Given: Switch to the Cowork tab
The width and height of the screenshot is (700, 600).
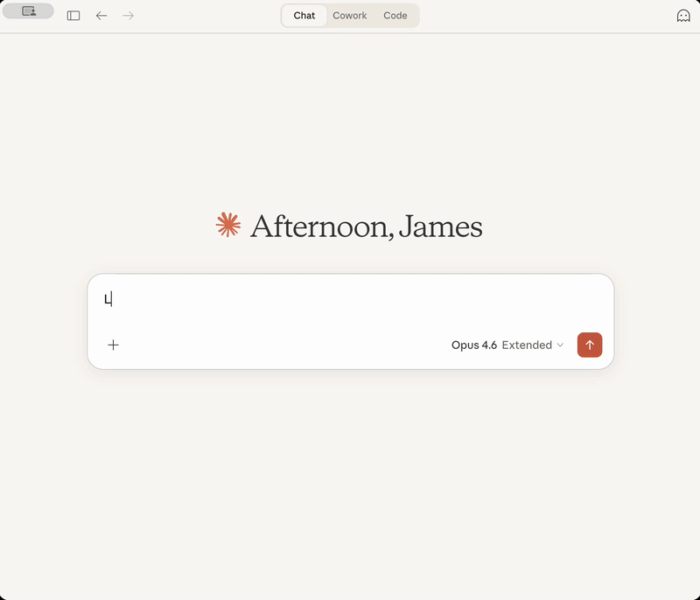Looking at the screenshot, I should 349,16.
